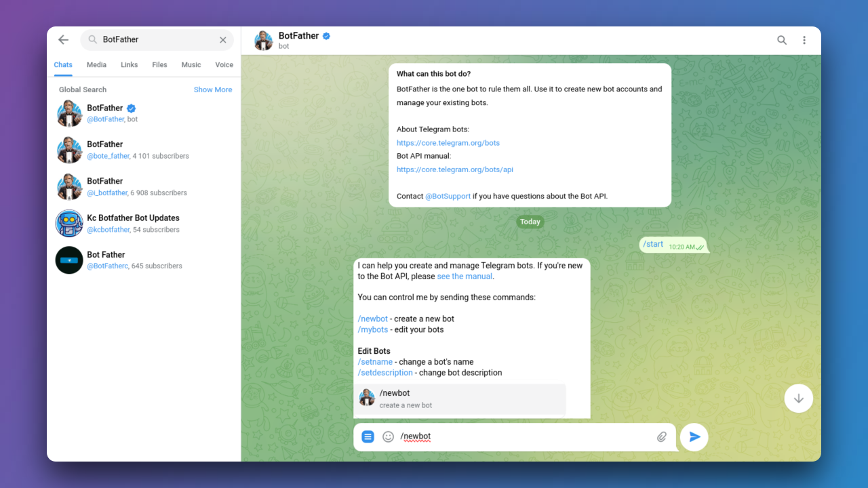Click the paperclip attach icon
This screenshot has width=868, height=488.
coord(662,437)
